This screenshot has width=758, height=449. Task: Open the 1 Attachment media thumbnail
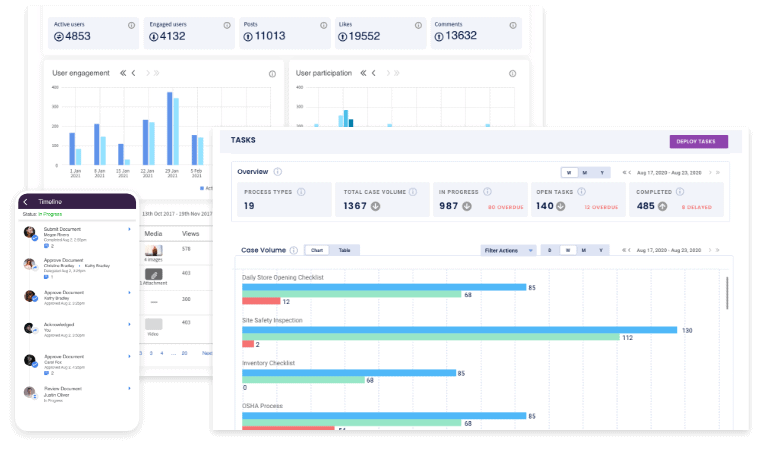coord(154,275)
